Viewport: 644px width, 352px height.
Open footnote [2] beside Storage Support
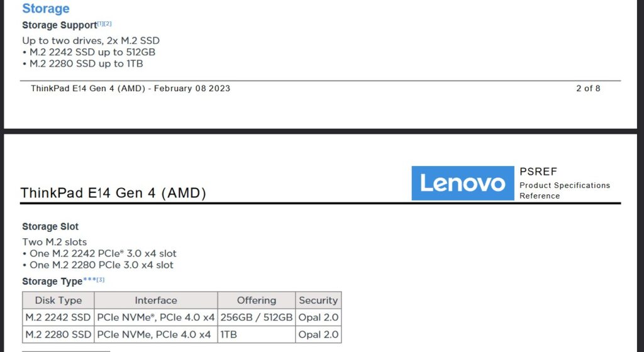point(108,24)
